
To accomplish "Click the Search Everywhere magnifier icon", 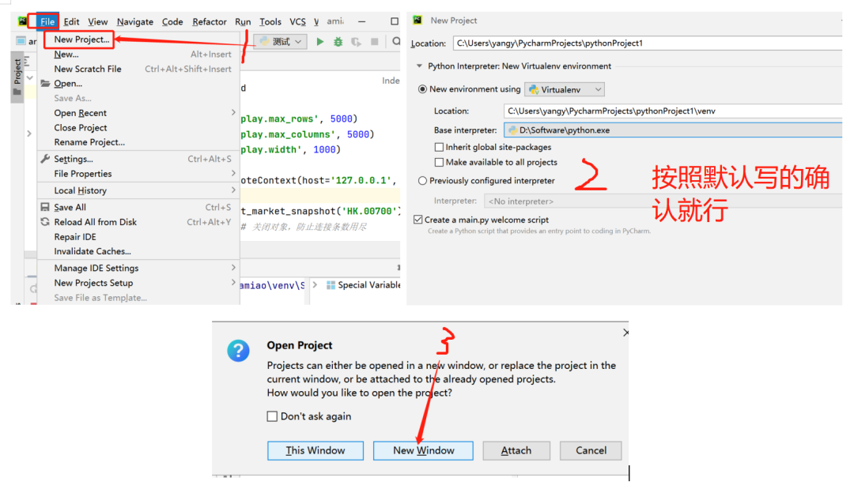I will pos(396,41).
